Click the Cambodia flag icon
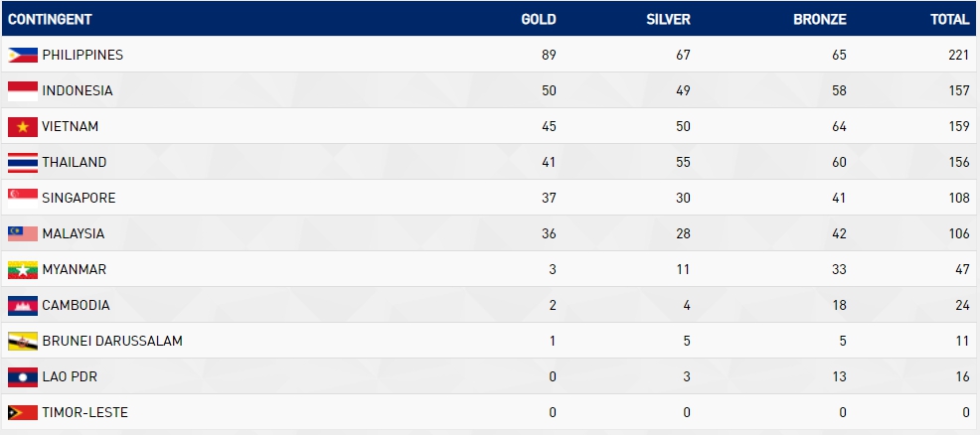The height and width of the screenshot is (435, 980). point(23,306)
